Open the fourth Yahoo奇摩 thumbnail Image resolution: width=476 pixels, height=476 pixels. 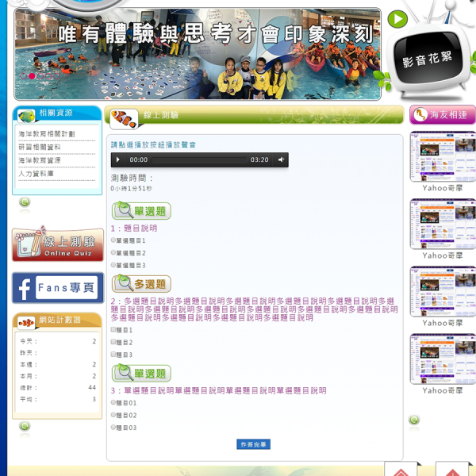pos(443,359)
